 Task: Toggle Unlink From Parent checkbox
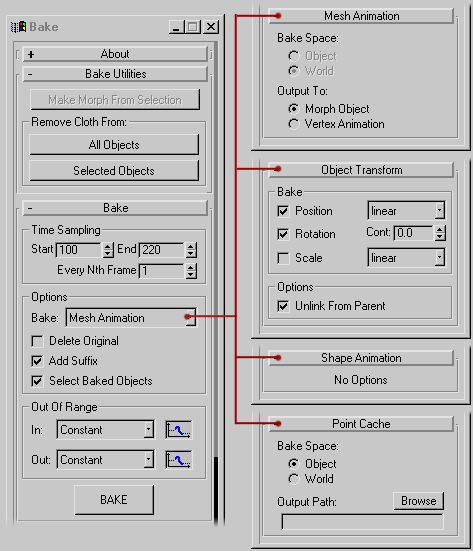[x=283, y=306]
